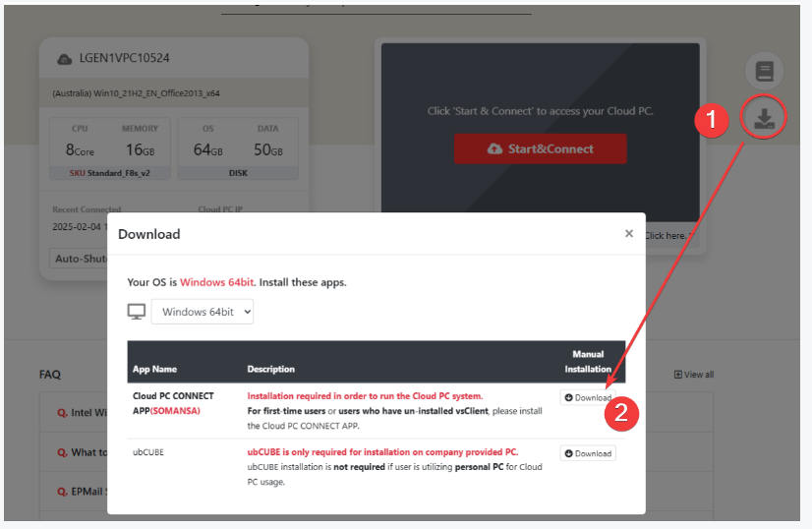812x529 pixels.
Task: Click the 8 Core CPU value
Action: click(80, 150)
